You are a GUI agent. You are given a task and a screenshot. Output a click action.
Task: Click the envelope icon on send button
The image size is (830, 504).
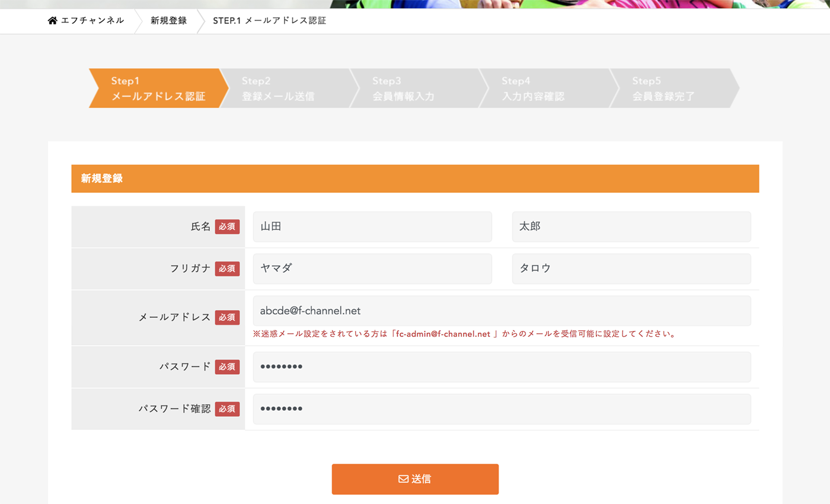(x=403, y=479)
